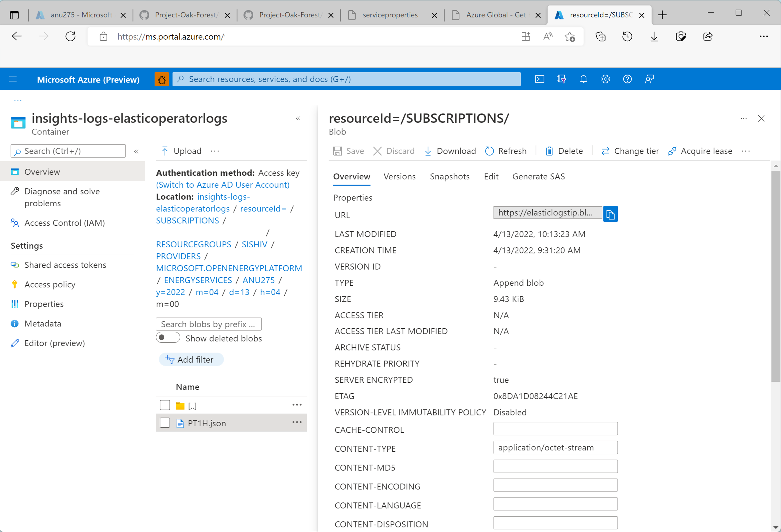Copy the blob URL
The height and width of the screenshot is (532, 781).
click(611, 214)
